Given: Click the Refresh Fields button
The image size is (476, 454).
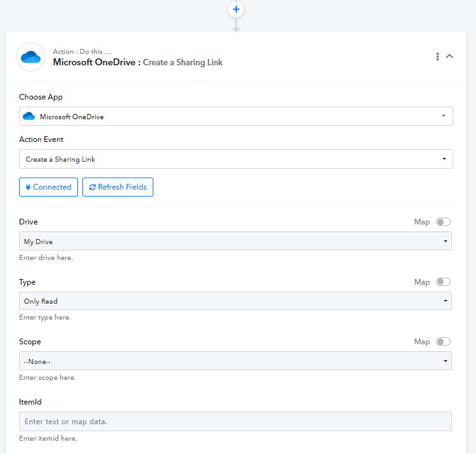Looking at the screenshot, I should [118, 187].
